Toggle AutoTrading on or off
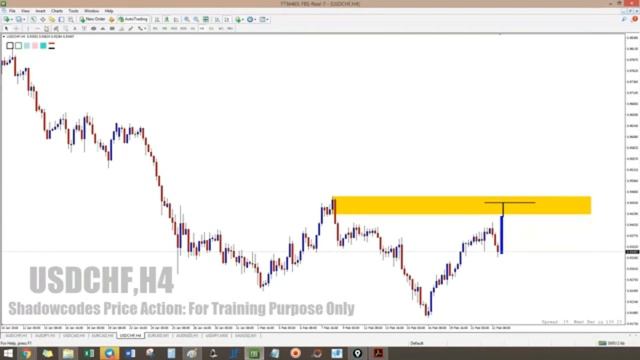Viewport: 640px width, 360px height. pyautogui.click(x=133, y=19)
